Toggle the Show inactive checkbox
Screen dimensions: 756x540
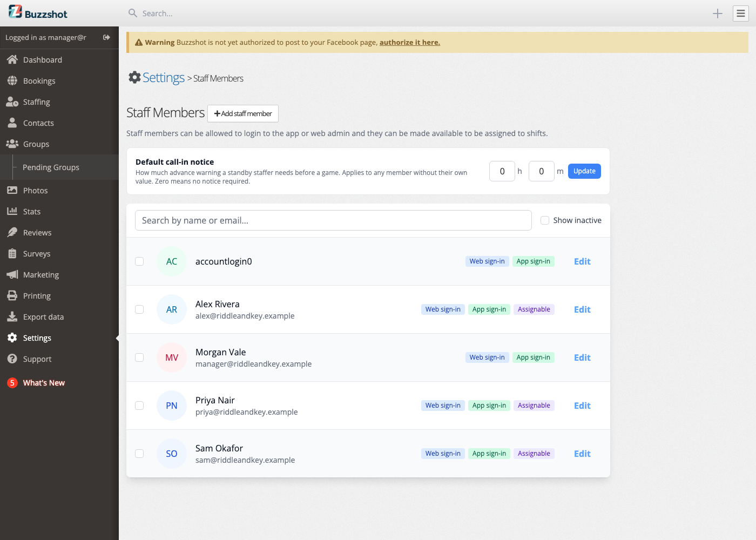[545, 220]
